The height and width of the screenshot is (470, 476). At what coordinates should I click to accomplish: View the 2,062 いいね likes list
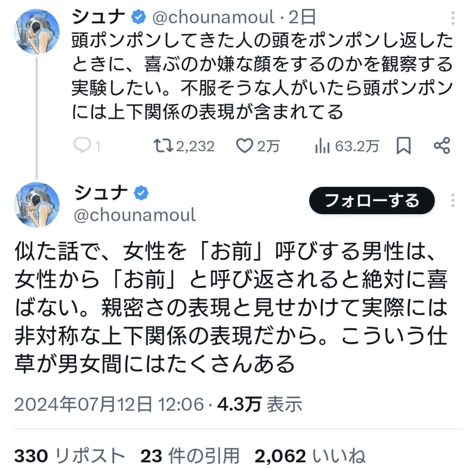(x=310, y=456)
